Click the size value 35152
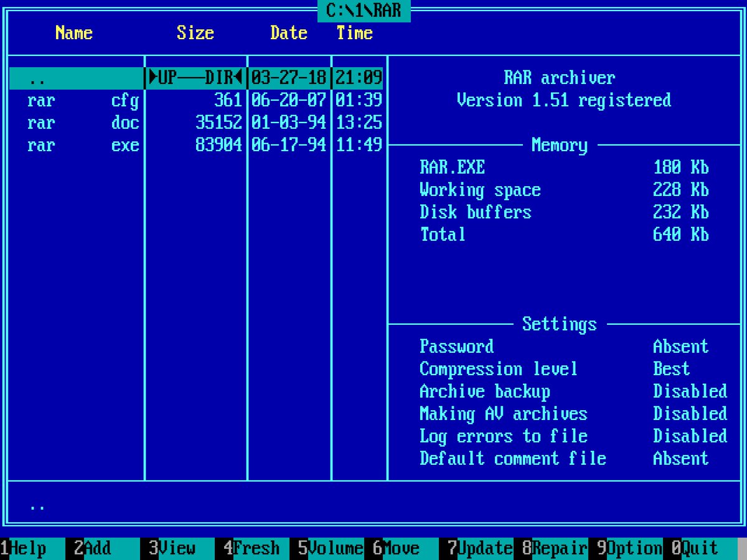The width and height of the screenshot is (747, 560). (x=219, y=123)
